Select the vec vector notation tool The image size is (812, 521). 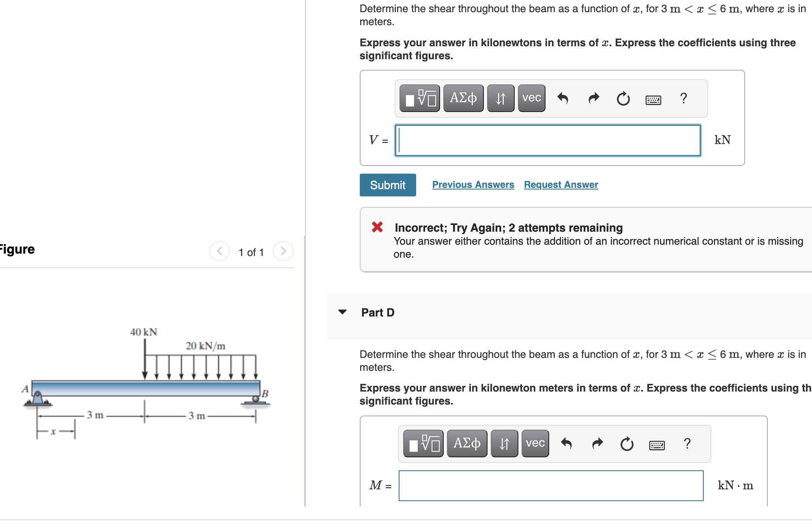531,98
